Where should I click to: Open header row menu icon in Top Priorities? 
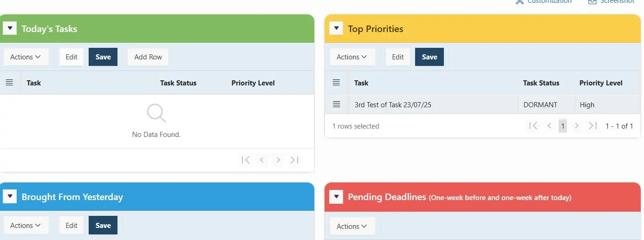337,83
